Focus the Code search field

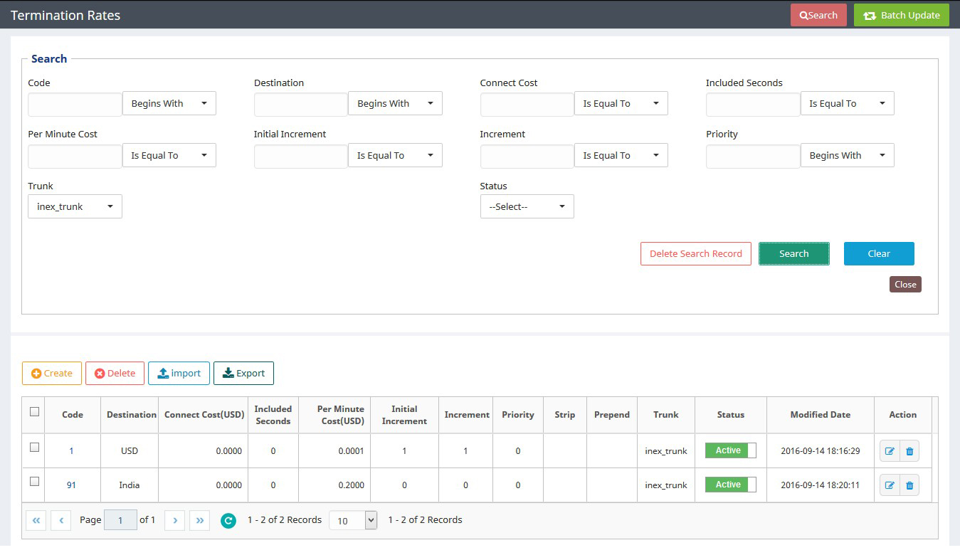75,104
